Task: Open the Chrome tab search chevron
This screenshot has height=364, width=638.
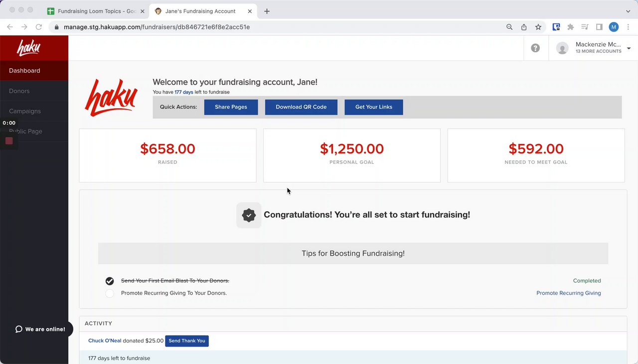Action: (x=628, y=11)
